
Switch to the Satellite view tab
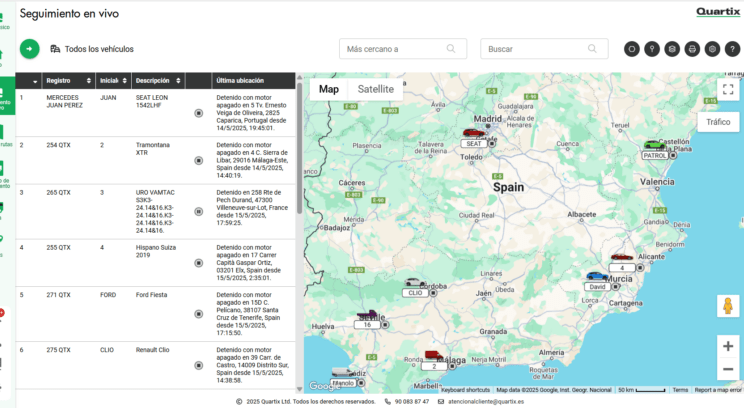(x=376, y=89)
